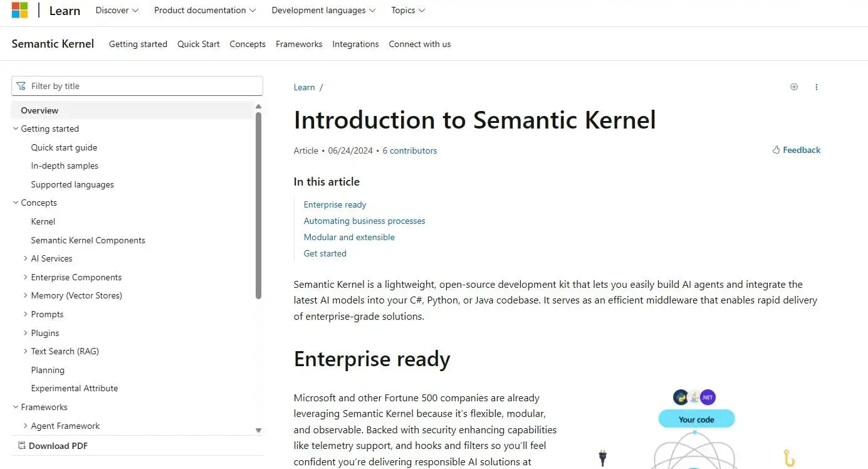Open the Frameworks top nav item
The image size is (868, 469).
(x=299, y=44)
